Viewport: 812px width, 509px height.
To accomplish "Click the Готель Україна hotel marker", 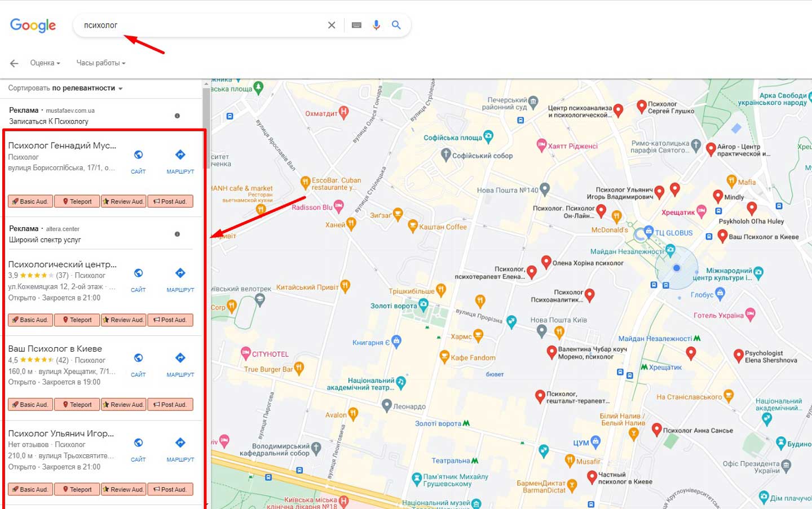I will pyautogui.click(x=750, y=315).
